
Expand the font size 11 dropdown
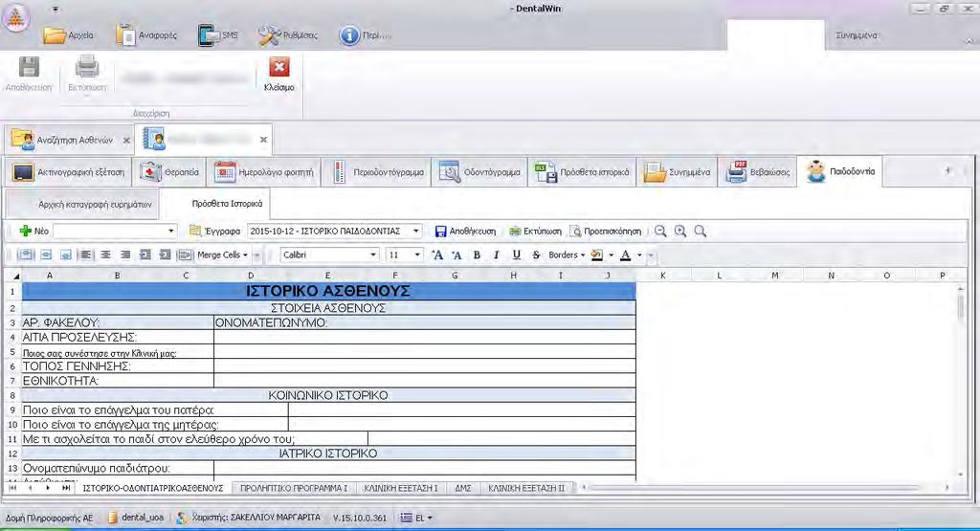click(417, 254)
